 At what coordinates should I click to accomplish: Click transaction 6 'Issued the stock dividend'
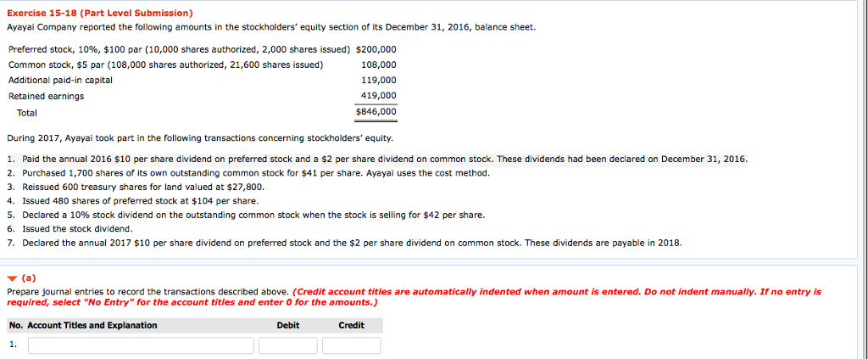(76, 229)
